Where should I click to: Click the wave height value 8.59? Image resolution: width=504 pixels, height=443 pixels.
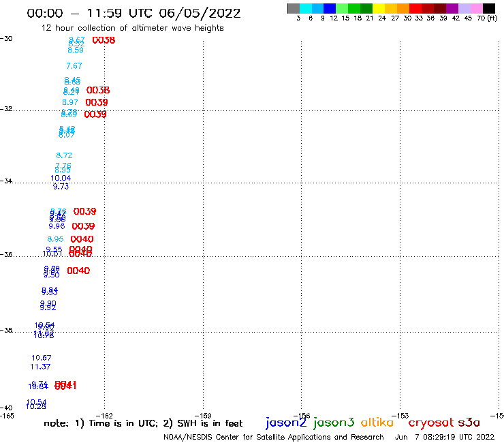[x=76, y=50]
